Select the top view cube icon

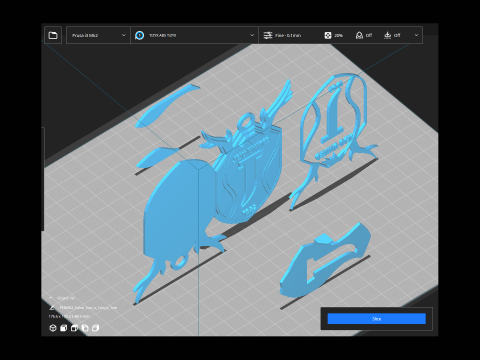tap(74, 328)
